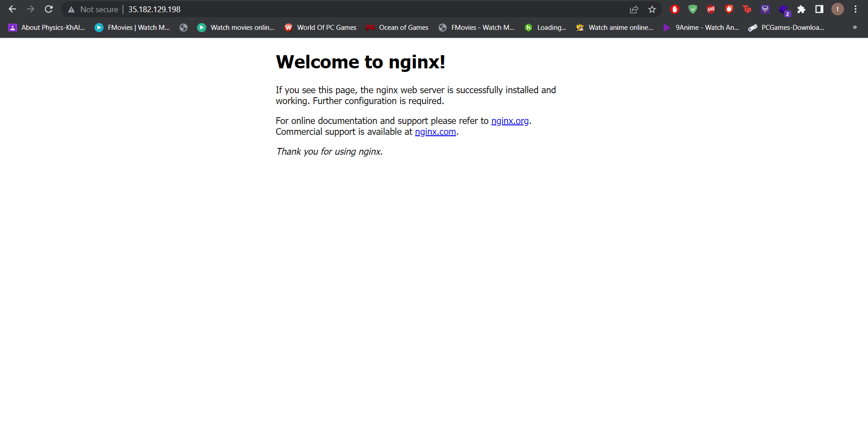Open the 9Anime - Watch An... bookmark

701,28
